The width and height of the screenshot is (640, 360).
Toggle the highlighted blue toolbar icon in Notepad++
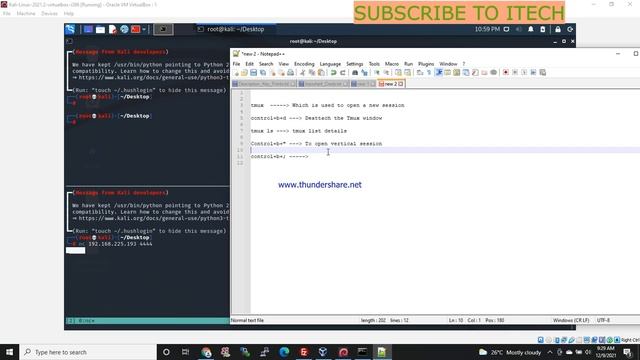[x=438, y=73]
